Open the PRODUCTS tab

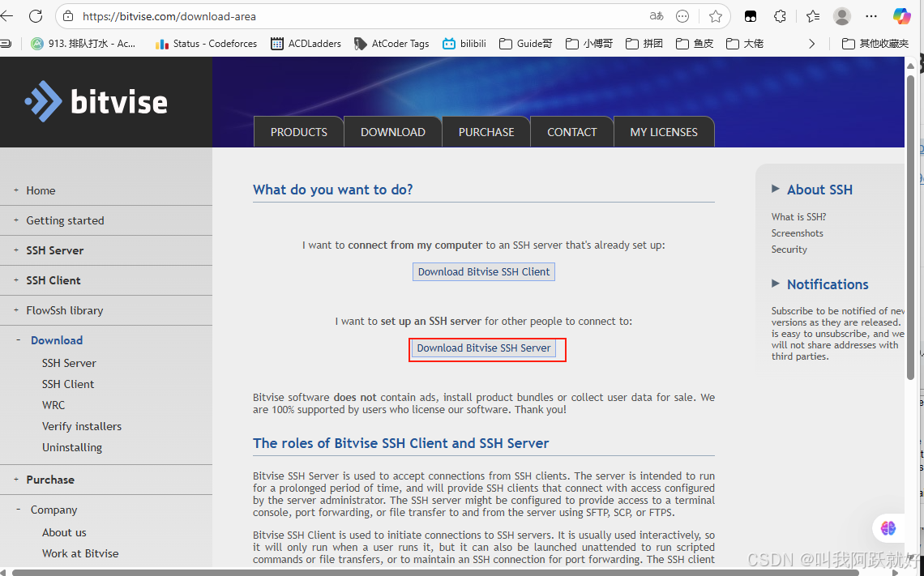click(299, 132)
